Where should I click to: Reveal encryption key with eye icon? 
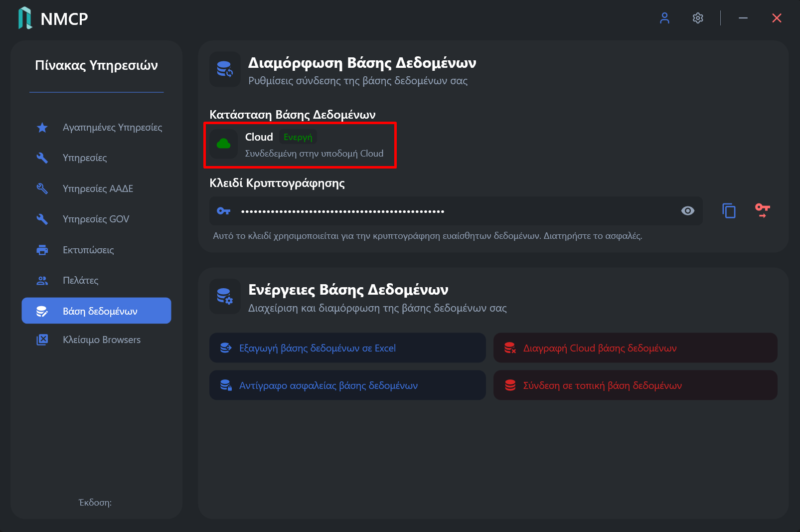688,211
